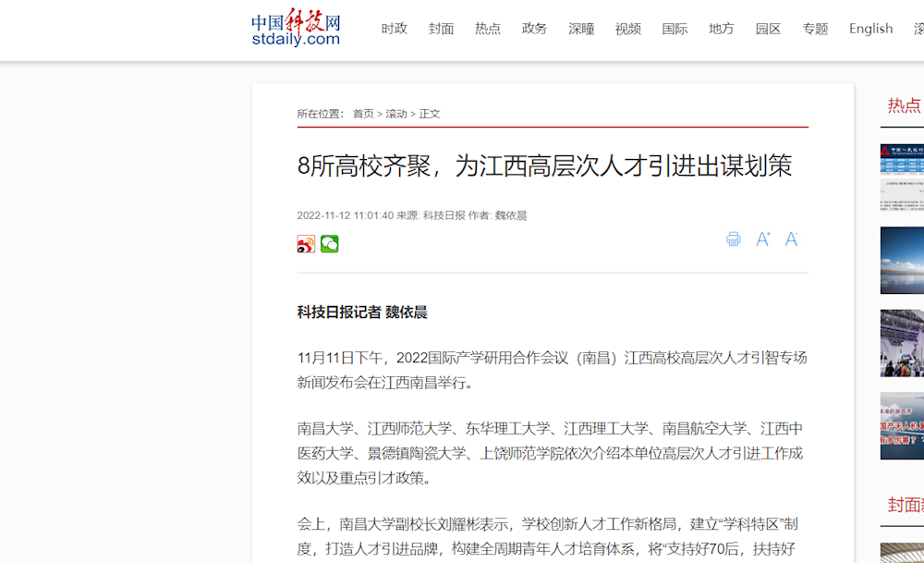
Task: Go to 专题 section
Action: [815, 29]
